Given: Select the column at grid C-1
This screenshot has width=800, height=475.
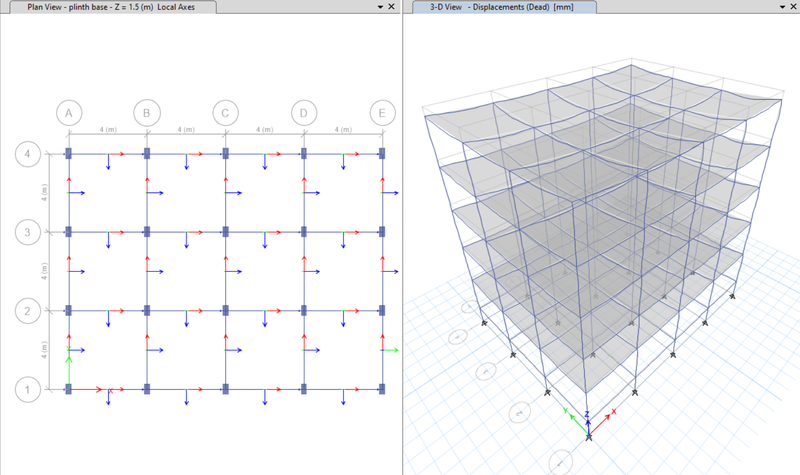Looking at the screenshot, I should [226, 389].
